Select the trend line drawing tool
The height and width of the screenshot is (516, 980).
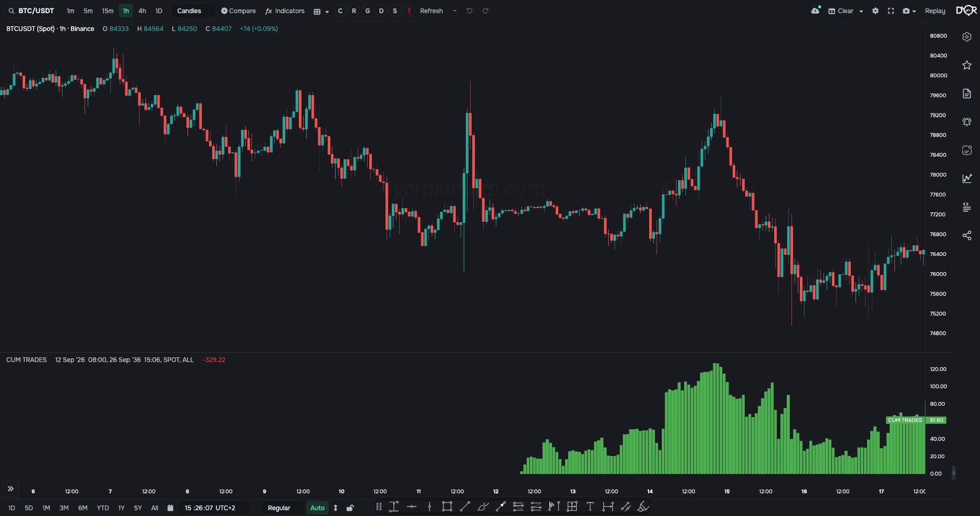pyautogui.click(x=465, y=507)
